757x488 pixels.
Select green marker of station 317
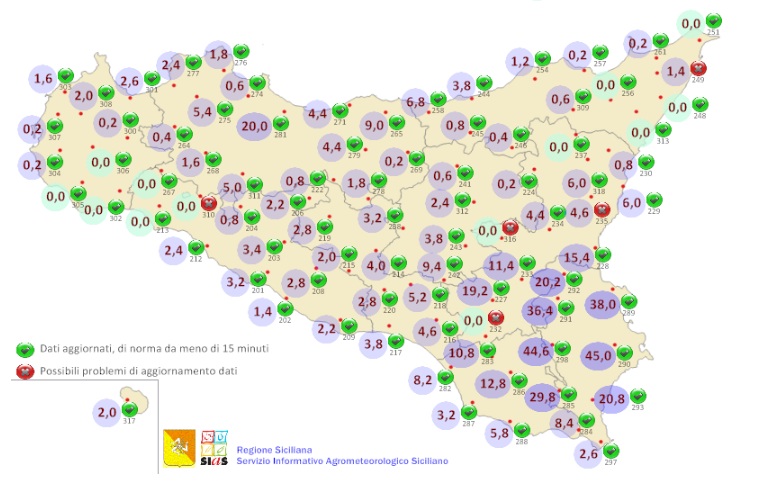pyautogui.click(x=128, y=409)
